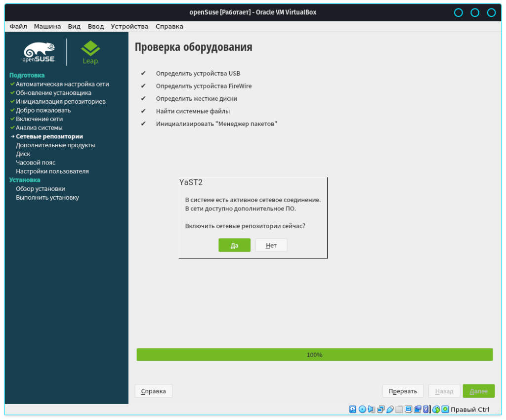Open the Вид menu
The image size is (506, 420).
pyautogui.click(x=74, y=27)
